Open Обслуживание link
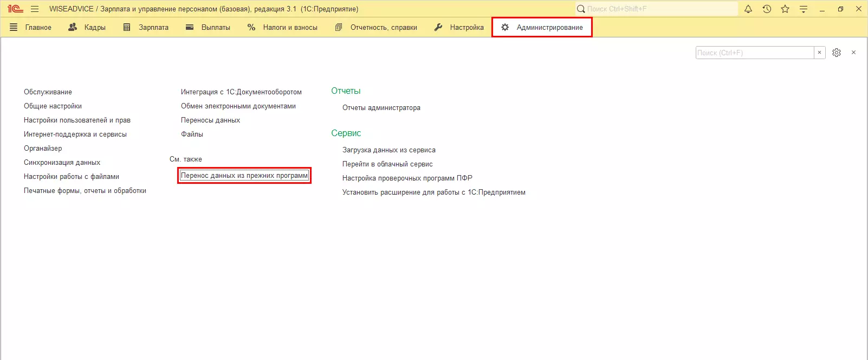This screenshot has width=868, height=360. click(48, 92)
